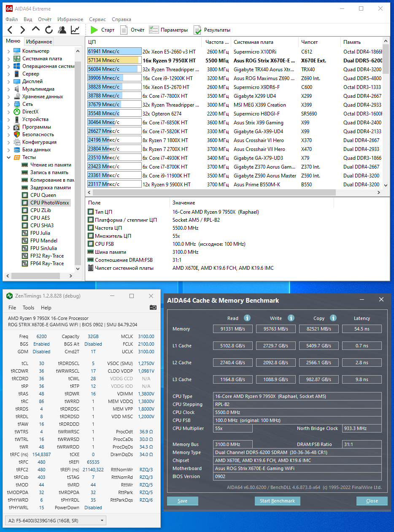Click the horizontal scrollbar under results list
The image size is (394, 532).
click(x=210, y=192)
